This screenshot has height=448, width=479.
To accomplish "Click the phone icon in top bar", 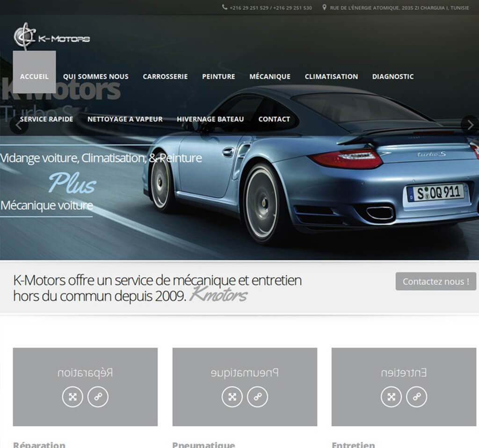I will point(225,7).
